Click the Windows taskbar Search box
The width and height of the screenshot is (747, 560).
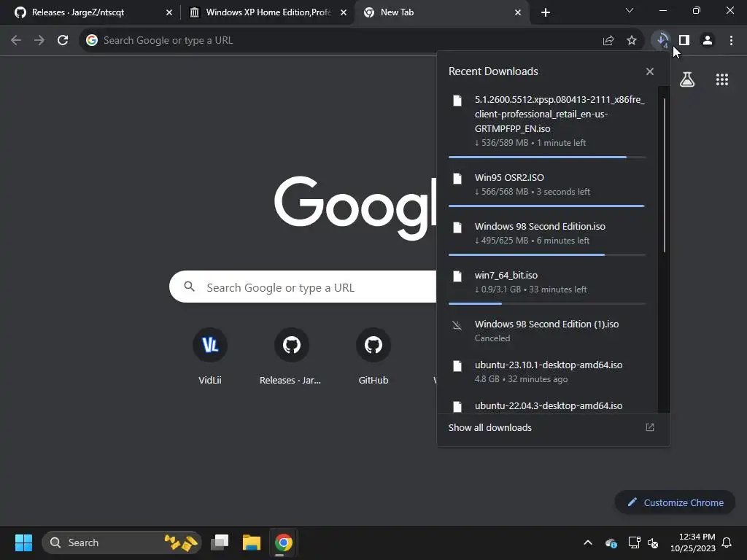click(x=122, y=542)
